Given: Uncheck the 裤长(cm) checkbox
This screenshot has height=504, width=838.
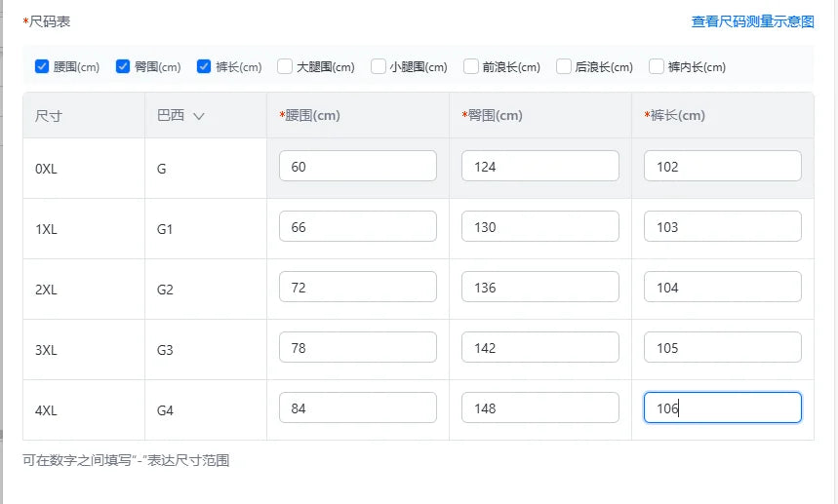Looking at the screenshot, I should [x=204, y=66].
